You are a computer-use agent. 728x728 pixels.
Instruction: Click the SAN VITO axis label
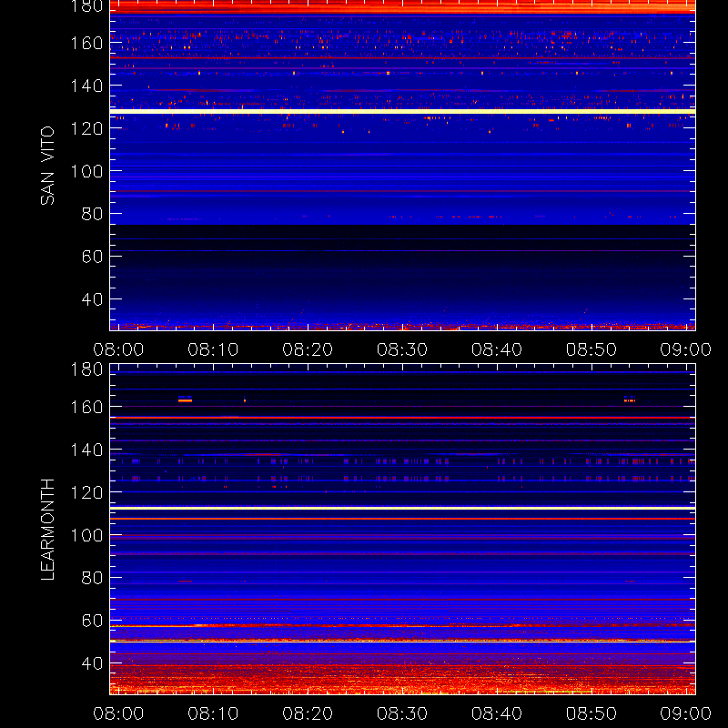point(47,166)
